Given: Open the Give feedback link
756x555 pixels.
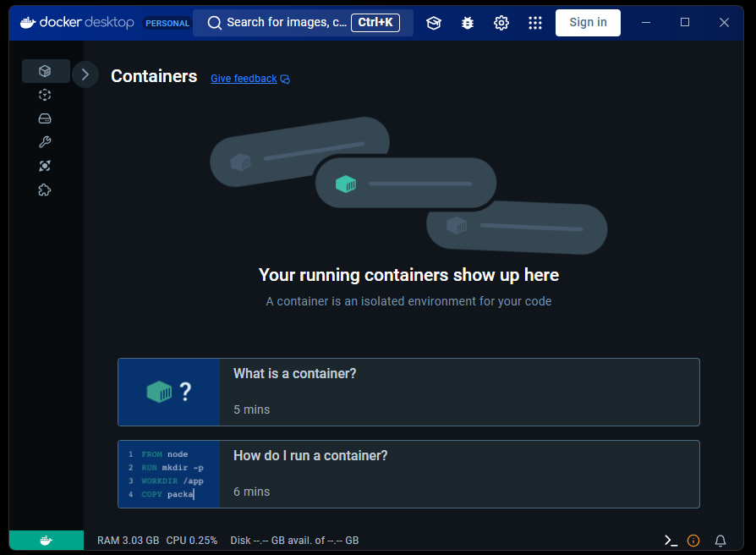Looking at the screenshot, I should [250, 79].
